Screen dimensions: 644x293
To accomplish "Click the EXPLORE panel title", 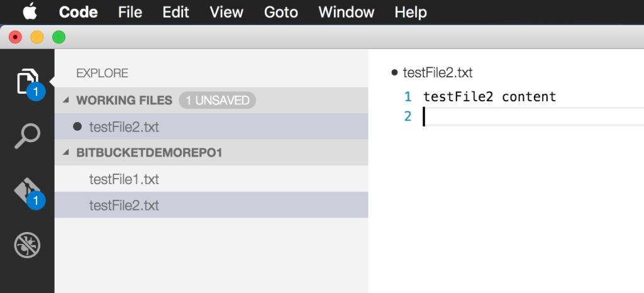I will (x=103, y=74).
